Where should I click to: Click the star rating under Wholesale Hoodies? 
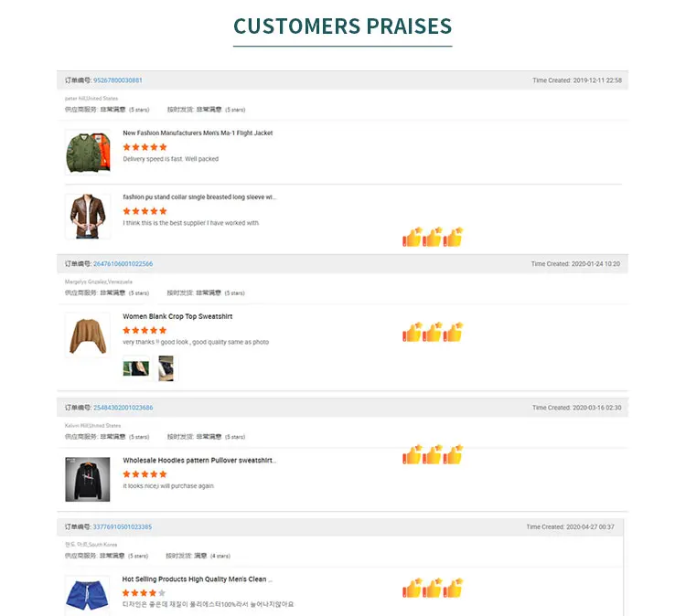[x=145, y=474]
